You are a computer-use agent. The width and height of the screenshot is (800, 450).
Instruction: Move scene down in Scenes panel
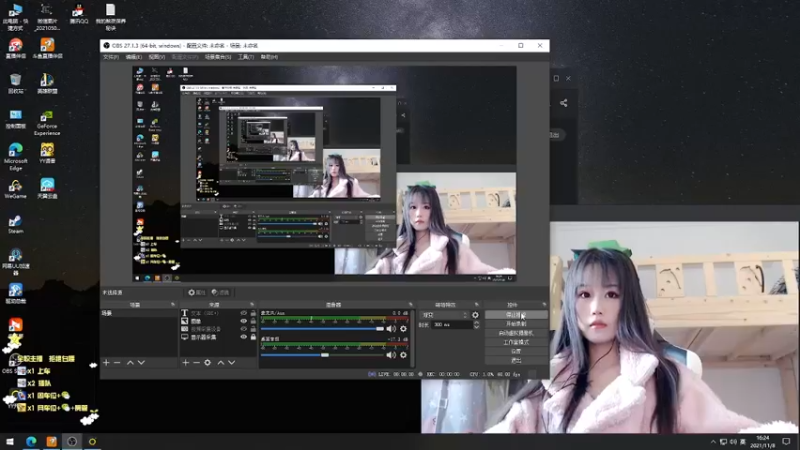(x=141, y=363)
